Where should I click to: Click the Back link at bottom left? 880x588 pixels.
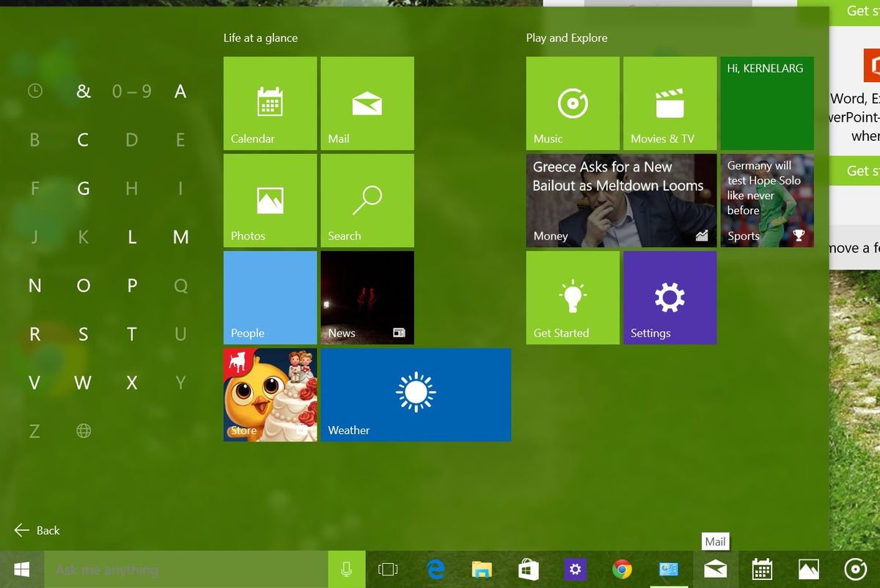point(37,530)
